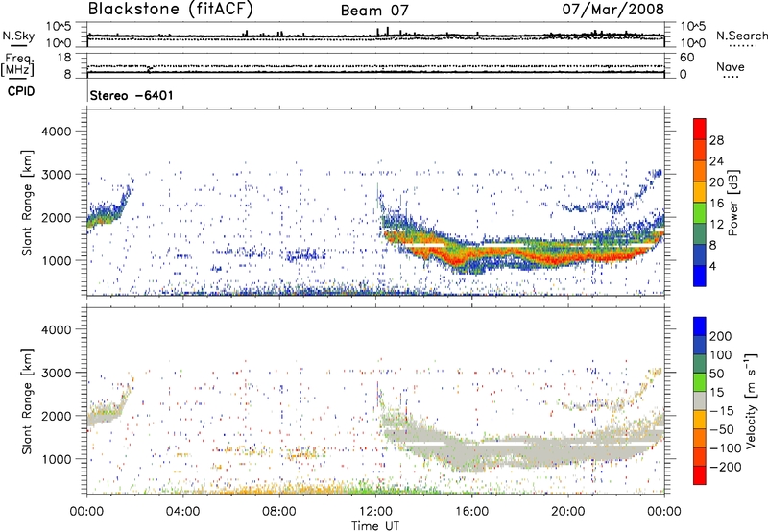Screen dimensions: 768x532
Task: Click the 'Blackstone (fitACF)' title text
Action: tap(171, 9)
